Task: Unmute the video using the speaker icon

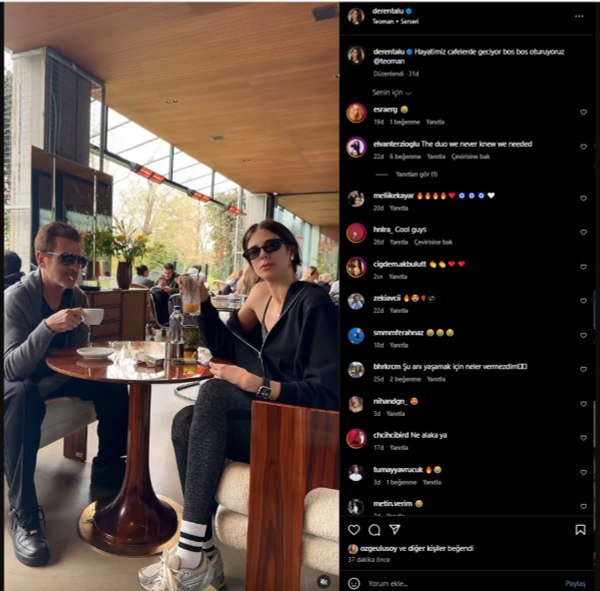Action: (x=324, y=582)
